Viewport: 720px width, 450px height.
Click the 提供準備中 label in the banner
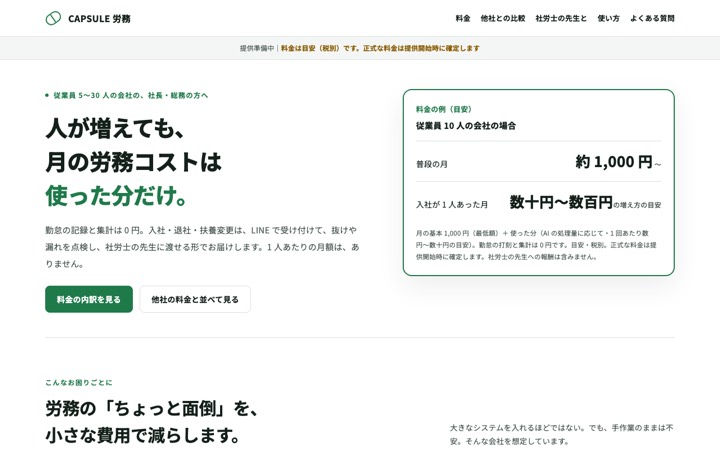[x=257, y=48]
